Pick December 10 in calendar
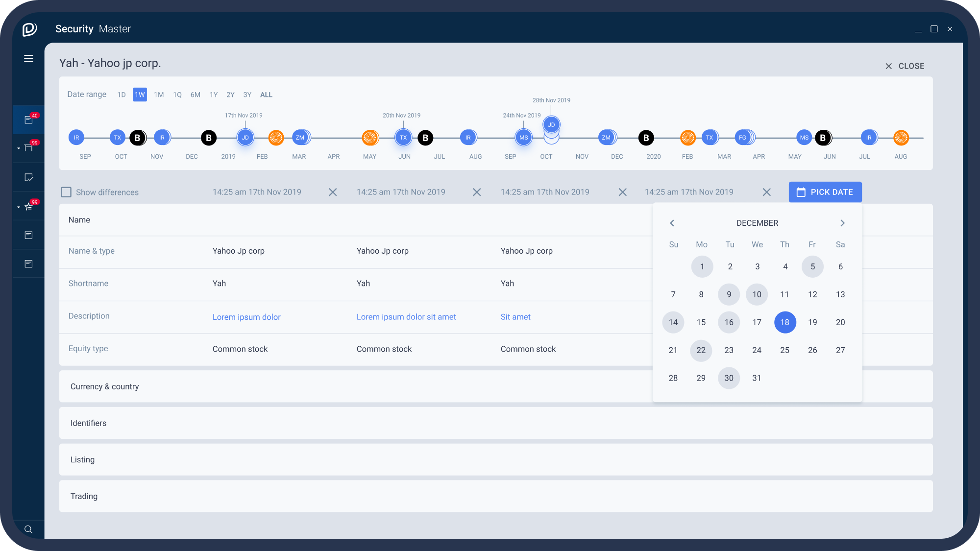This screenshot has width=980, height=551. coord(757,294)
